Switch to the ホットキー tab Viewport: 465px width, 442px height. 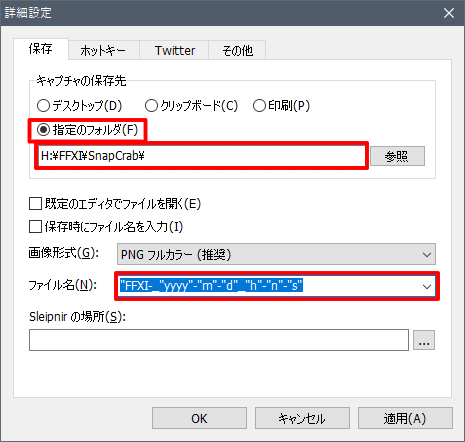tap(103, 50)
